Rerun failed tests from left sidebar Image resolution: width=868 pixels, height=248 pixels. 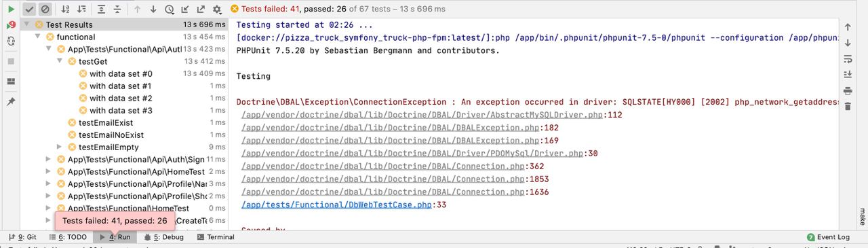coord(11,26)
